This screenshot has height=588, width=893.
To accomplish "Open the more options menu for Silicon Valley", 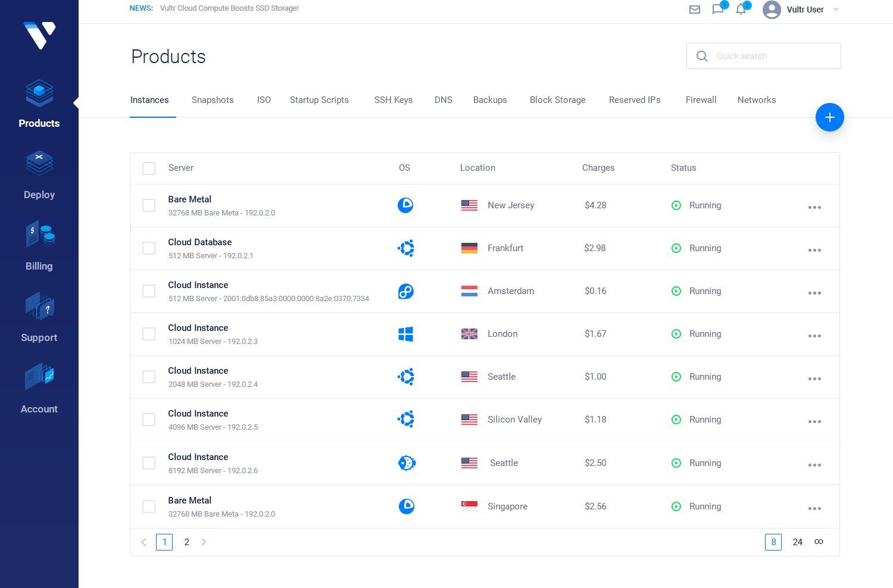I will tap(814, 422).
